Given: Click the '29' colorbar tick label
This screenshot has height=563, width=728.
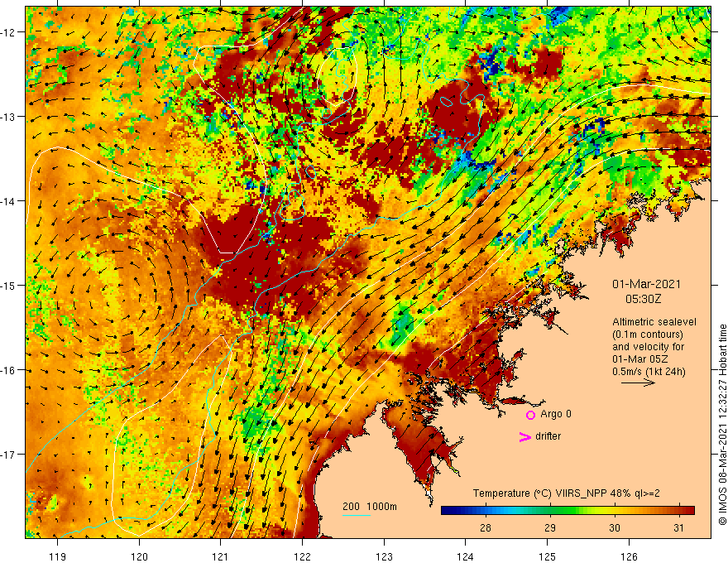Looking at the screenshot, I should tap(550, 528).
